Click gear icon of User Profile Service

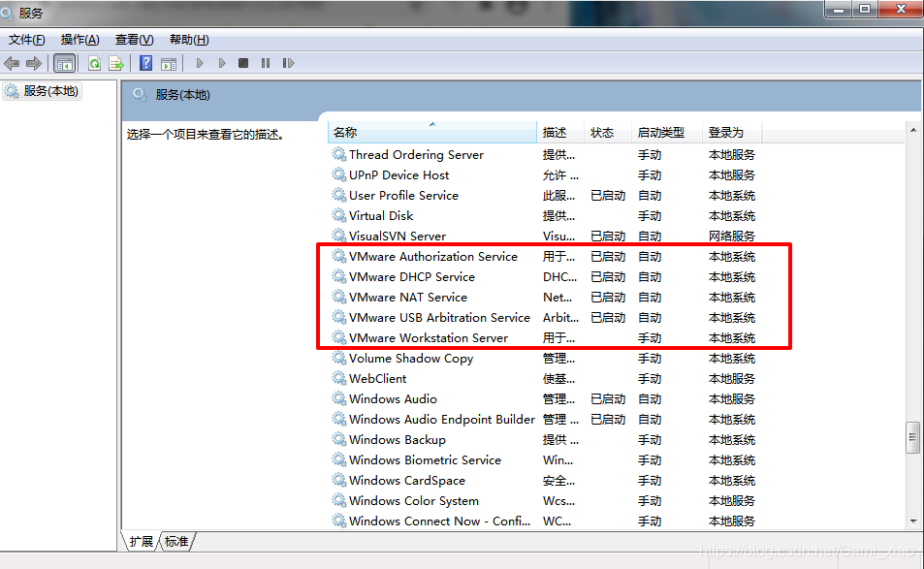[338, 195]
